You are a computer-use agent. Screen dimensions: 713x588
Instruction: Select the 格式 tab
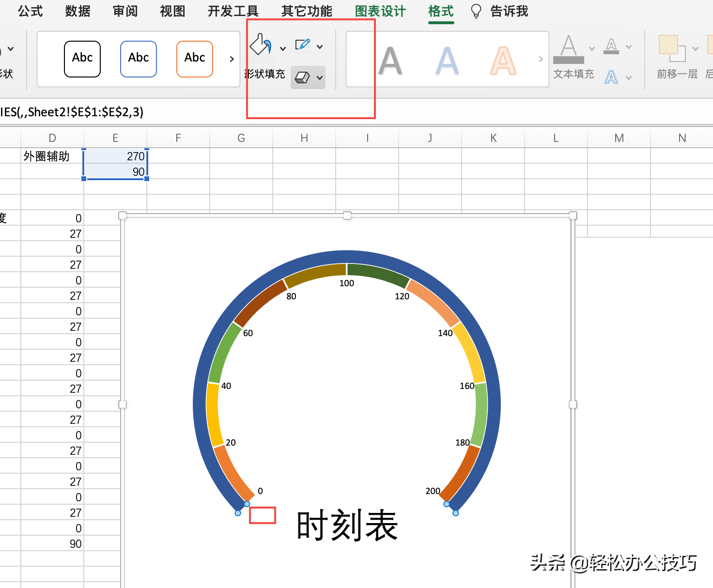[x=441, y=11]
